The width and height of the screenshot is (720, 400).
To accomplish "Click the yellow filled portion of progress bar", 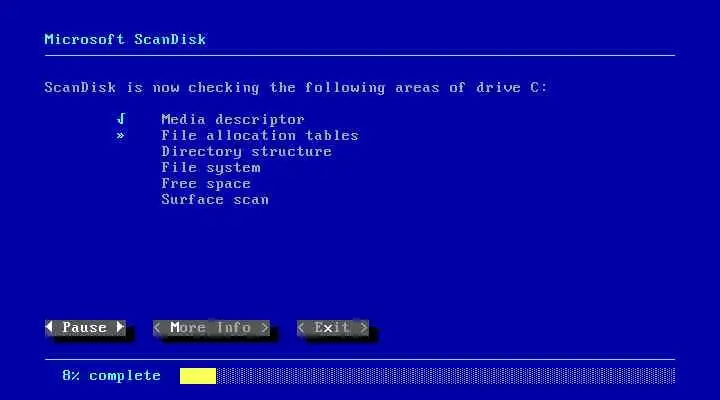I will pyautogui.click(x=198, y=376).
